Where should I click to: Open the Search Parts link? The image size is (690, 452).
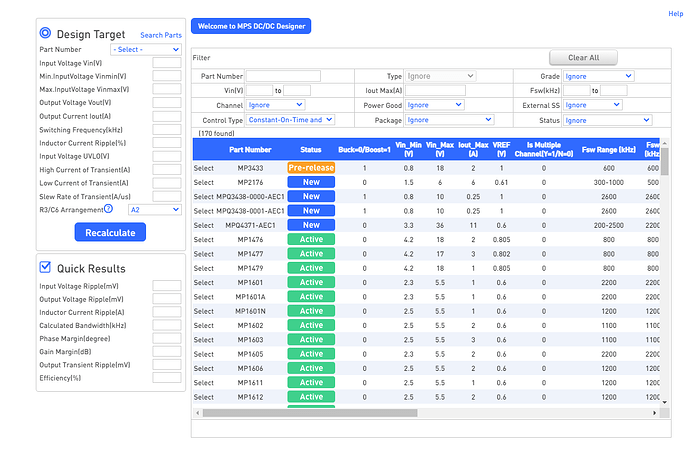pos(161,35)
